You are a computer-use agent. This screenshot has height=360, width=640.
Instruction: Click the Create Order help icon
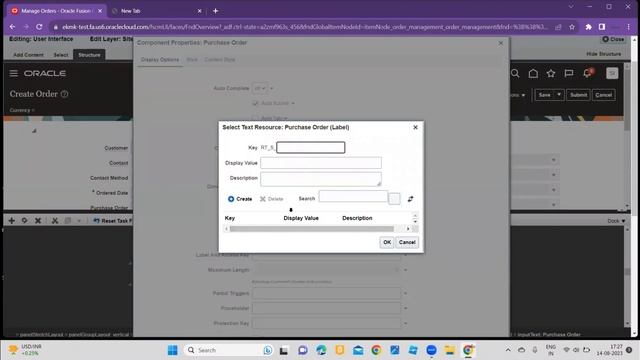(64, 94)
